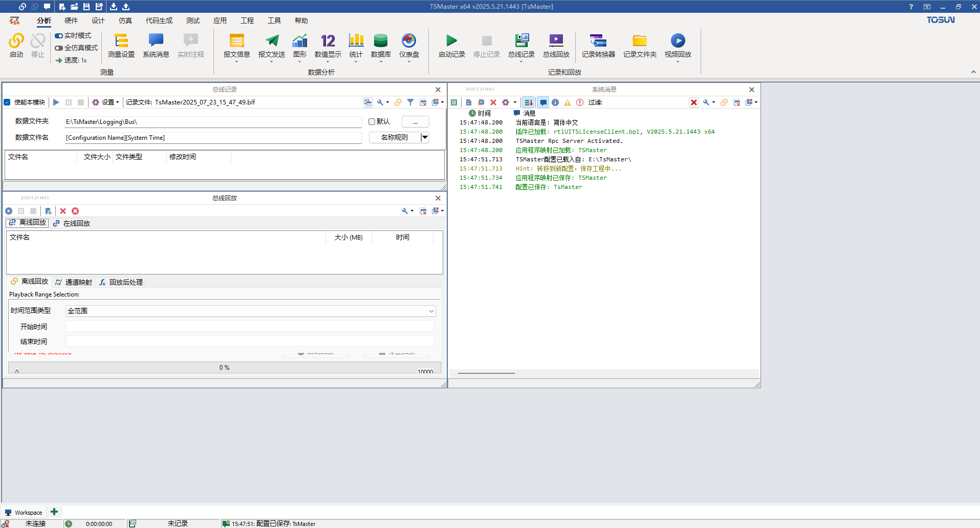Click 数据文件夹 path input field
Screen dimensions: 980x528
pyautogui.click(x=213, y=122)
